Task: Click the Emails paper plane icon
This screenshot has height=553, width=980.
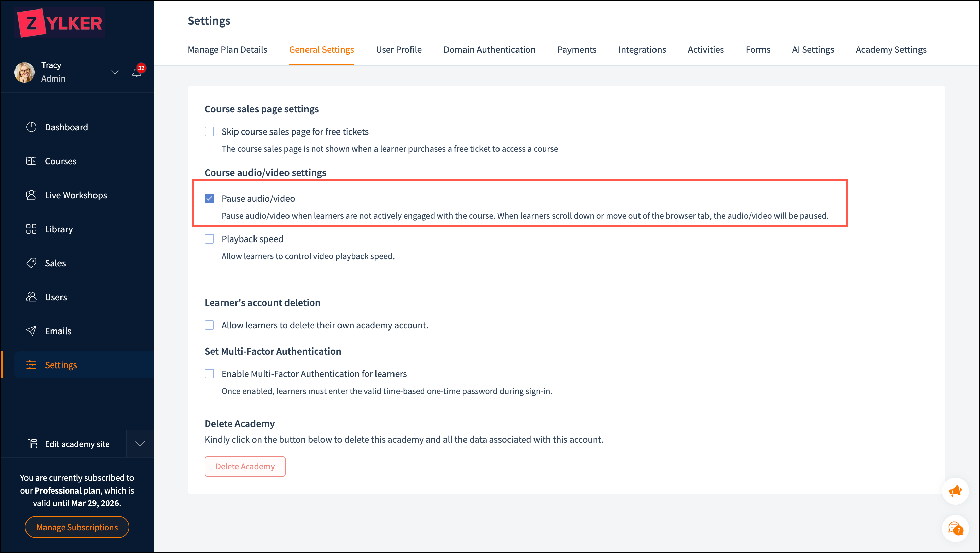Action: [31, 331]
